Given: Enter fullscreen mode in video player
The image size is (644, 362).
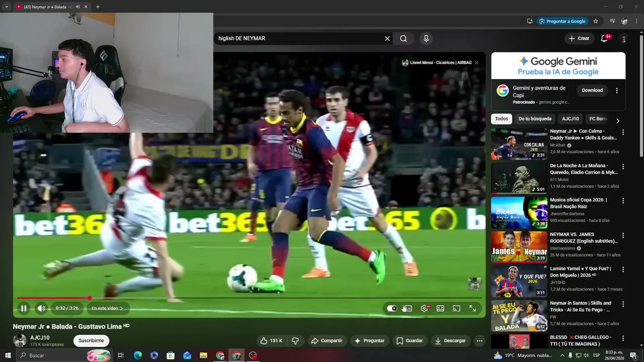Looking at the screenshot, I should pyautogui.click(x=473, y=309).
